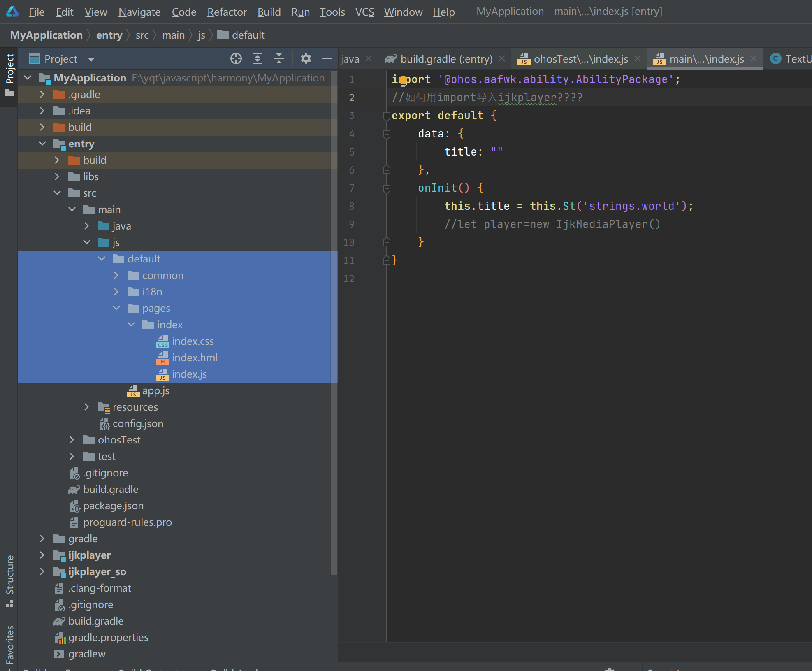The image size is (812, 671).
Task: Place cursor on line number 12 gutter
Action: pyautogui.click(x=349, y=279)
